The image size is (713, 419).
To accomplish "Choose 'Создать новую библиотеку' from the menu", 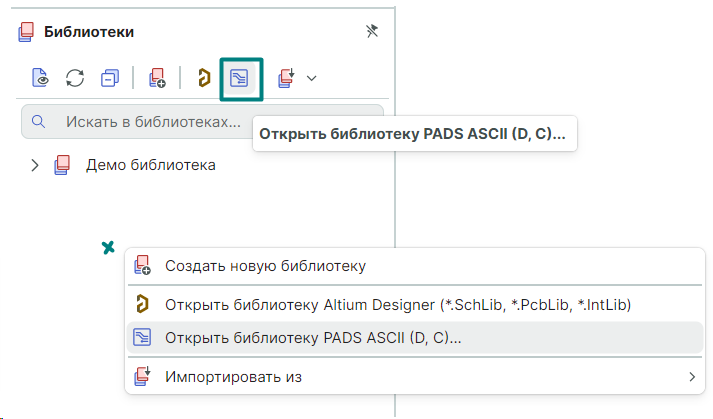I will tap(265, 266).
